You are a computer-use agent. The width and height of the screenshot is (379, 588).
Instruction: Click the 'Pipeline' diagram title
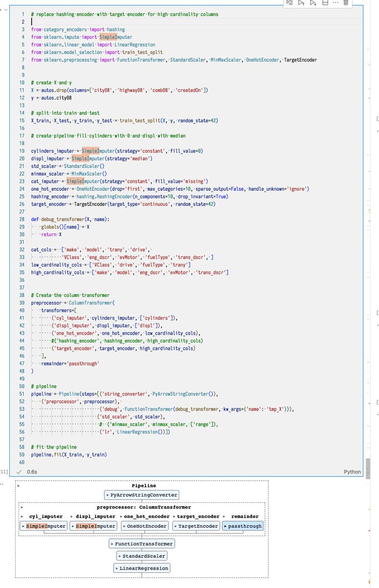pyautogui.click(x=144, y=486)
